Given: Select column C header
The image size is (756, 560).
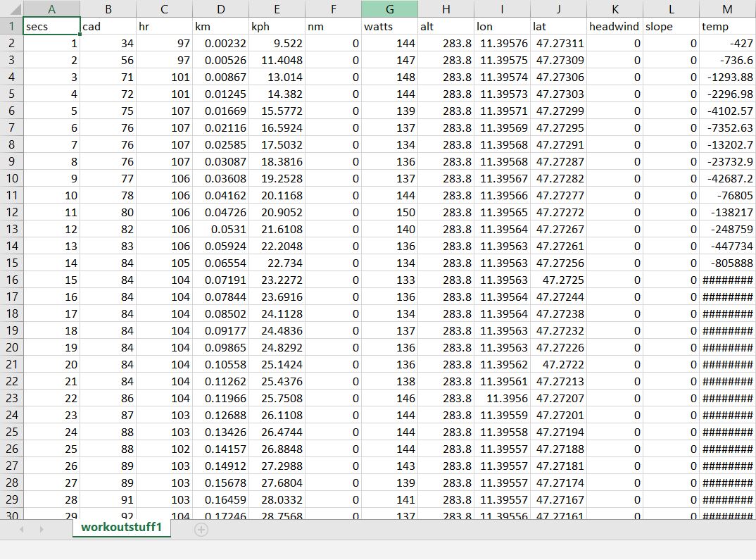Looking at the screenshot, I should click(165, 9).
